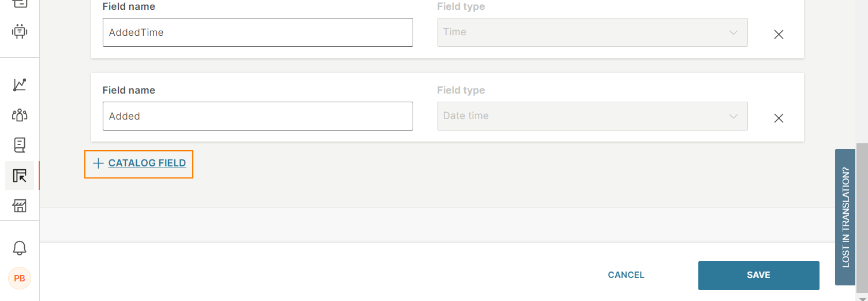
Task: Open the marketplace store icon
Action: click(20, 206)
